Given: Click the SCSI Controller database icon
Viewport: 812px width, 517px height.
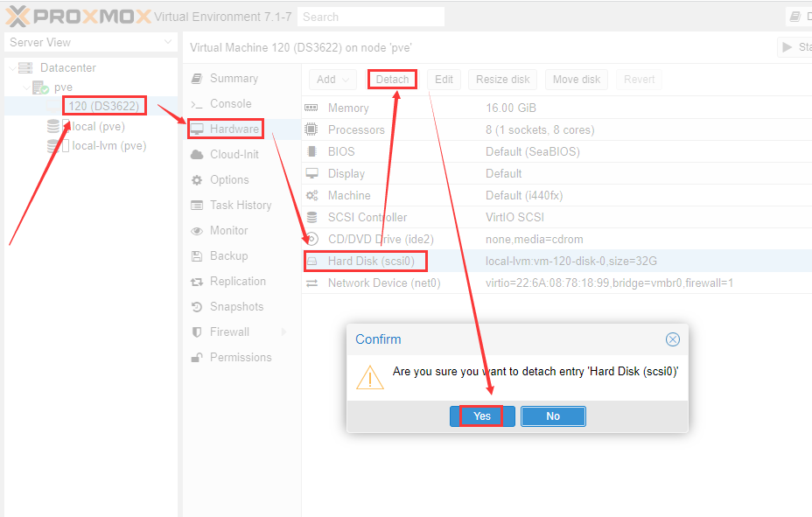Looking at the screenshot, I should (x=311, y=217).
